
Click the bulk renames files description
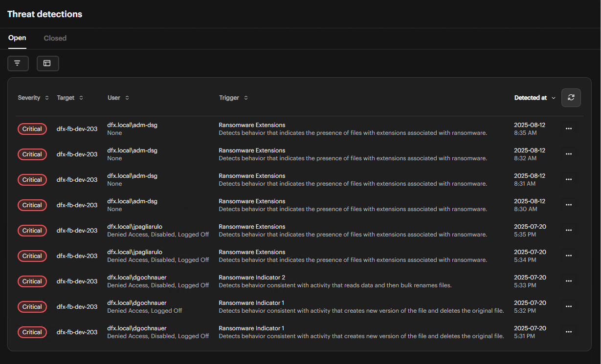pyautogui.click(x=335, y=285)
